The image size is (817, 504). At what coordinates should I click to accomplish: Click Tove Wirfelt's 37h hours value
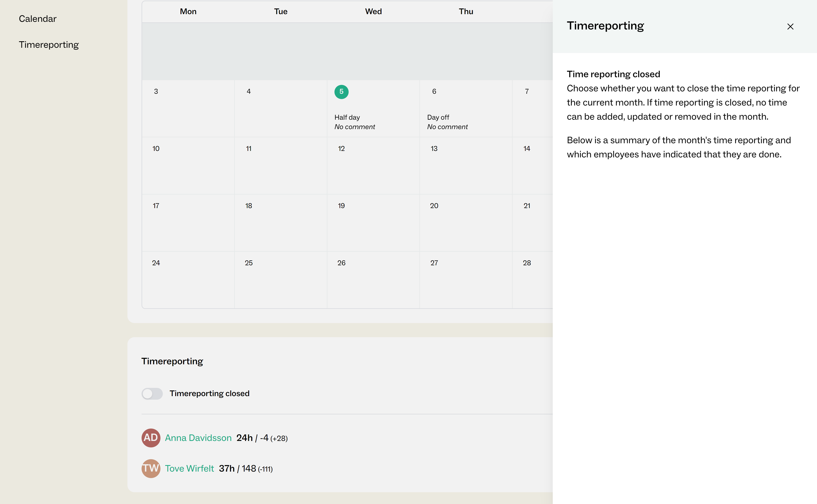[227, 469]
